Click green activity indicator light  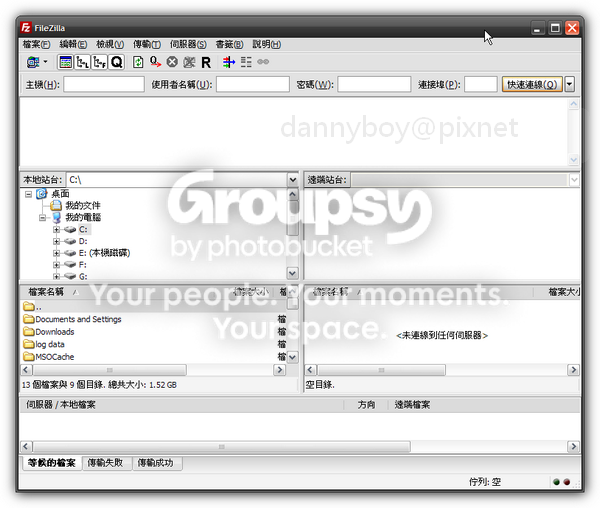[556, 482]
